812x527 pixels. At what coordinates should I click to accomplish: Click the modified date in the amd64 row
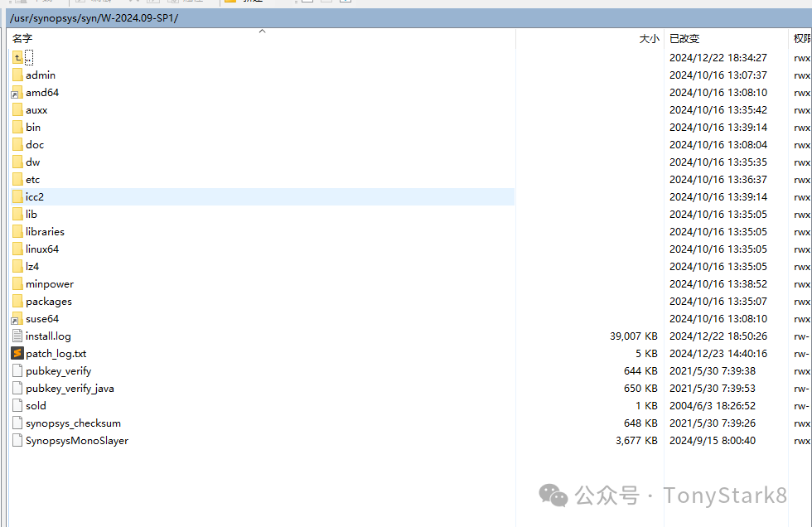(718, 93)
